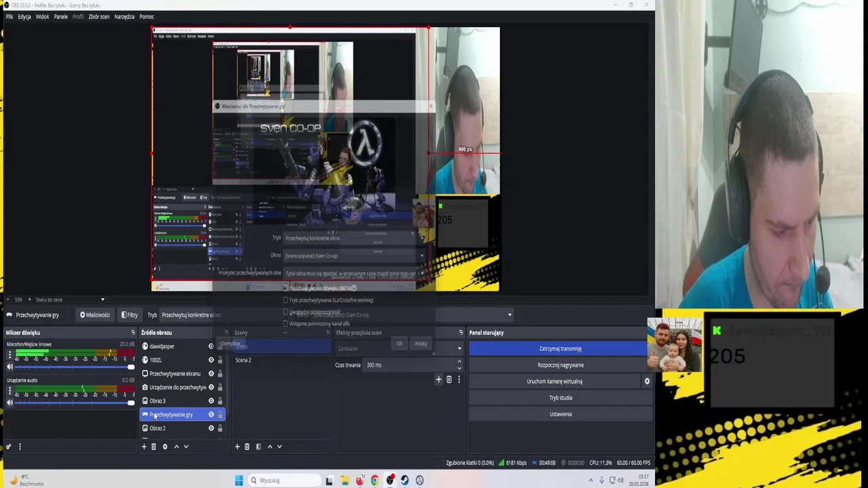
Task: Mute Mikrofon/Wejście liniowe speaker icon
Action: point(9,367)
